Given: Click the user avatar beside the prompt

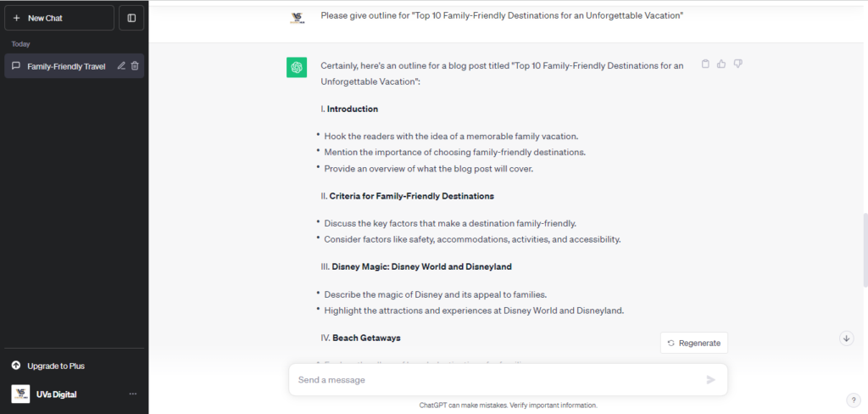Looking at the screenshot, I should pos(298,18).
